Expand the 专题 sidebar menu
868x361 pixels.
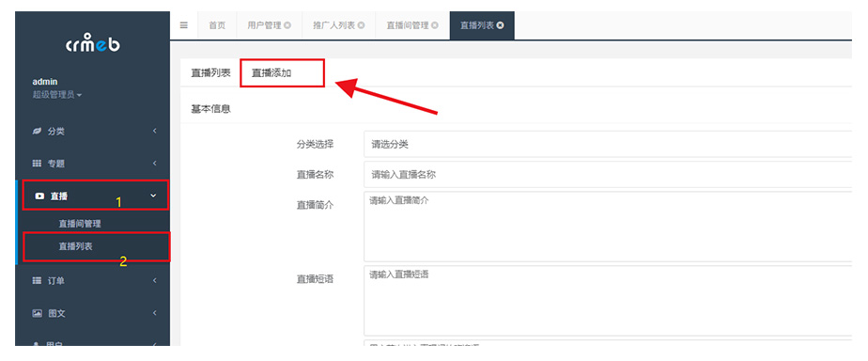(92, 164)
